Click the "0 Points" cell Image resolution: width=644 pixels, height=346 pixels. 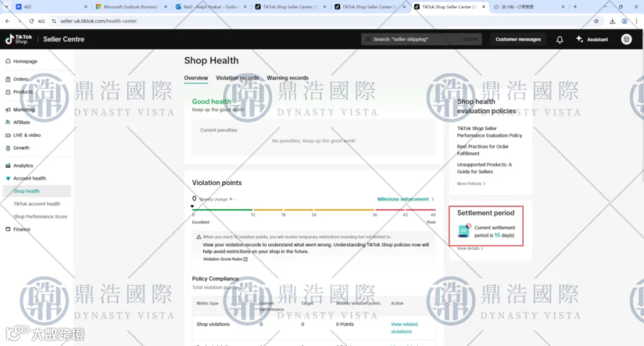(345, 325)
